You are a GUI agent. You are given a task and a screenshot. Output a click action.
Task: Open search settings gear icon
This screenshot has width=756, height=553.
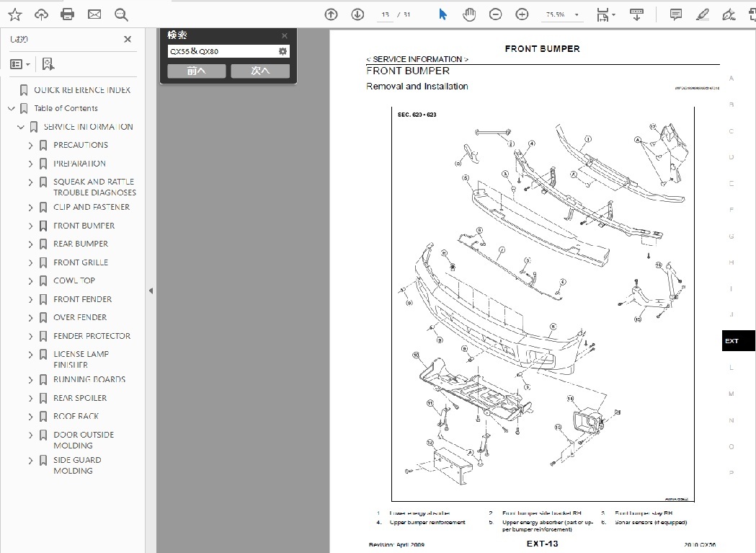tap(283, 51)
